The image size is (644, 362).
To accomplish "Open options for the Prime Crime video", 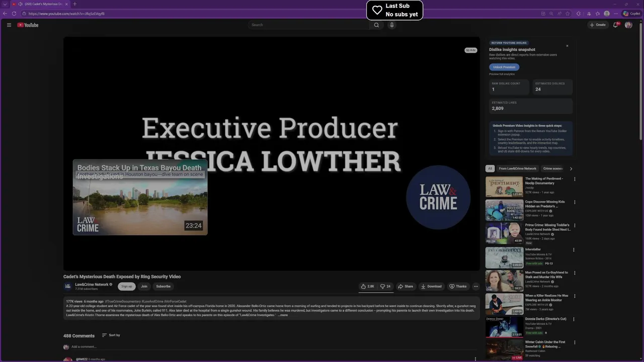I will click(x=575, y=226).
